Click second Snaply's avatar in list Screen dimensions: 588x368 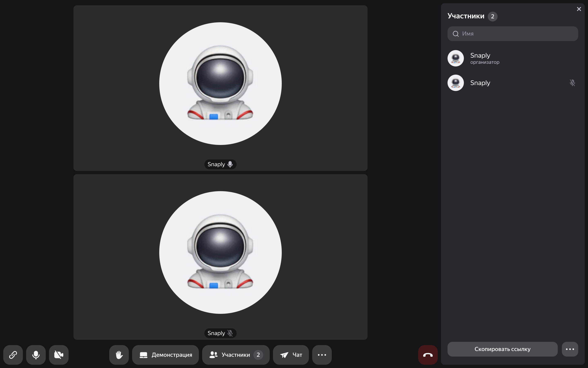coord(455,83)
